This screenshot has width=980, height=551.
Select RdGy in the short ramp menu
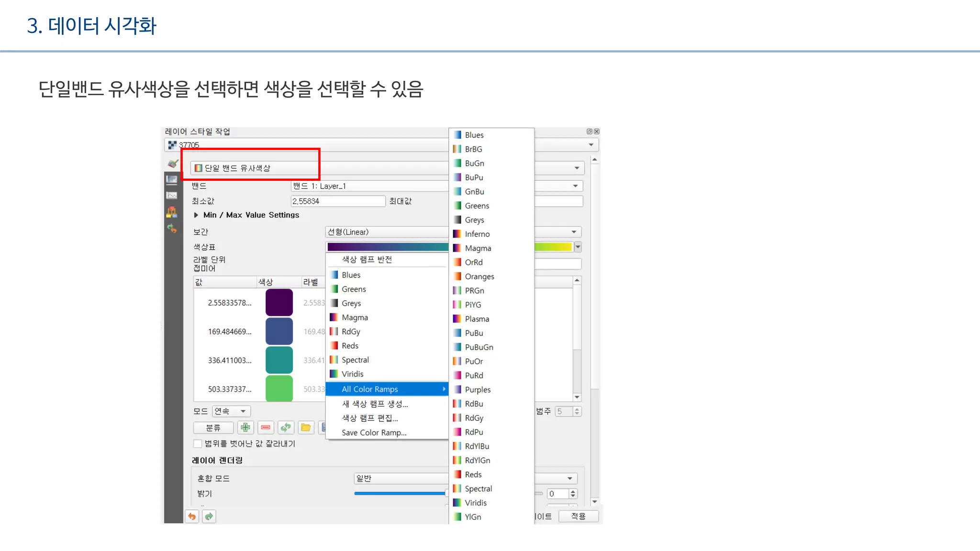[x=387, y=331]
